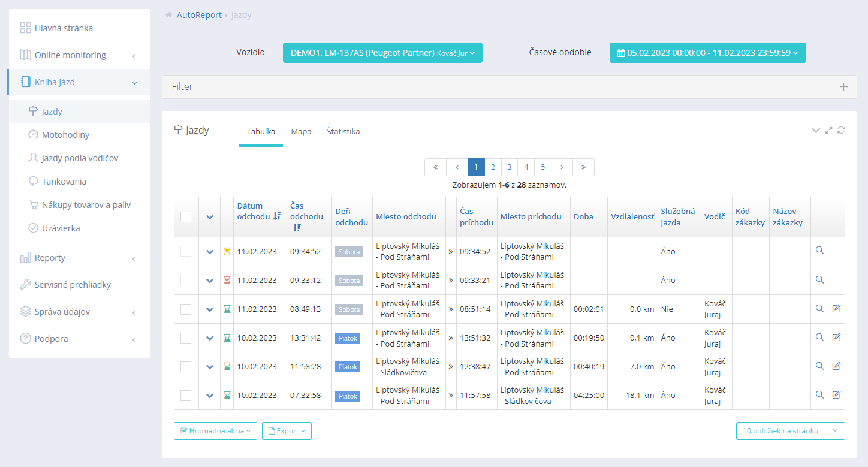Click the Správa údajov layers icon
The image size is (868, 467).
point(25,312)
